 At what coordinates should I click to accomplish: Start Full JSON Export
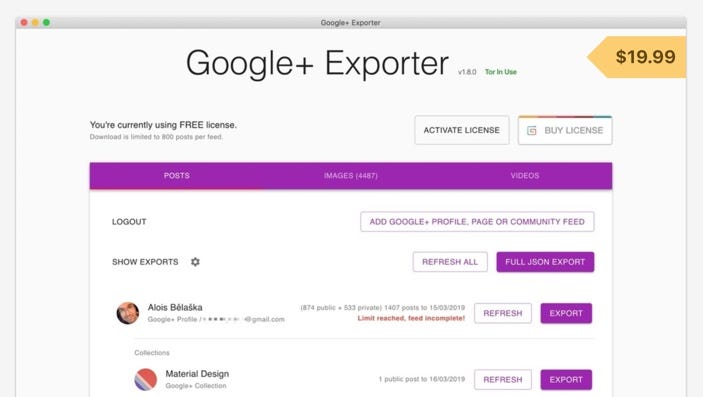click(545, 262)
